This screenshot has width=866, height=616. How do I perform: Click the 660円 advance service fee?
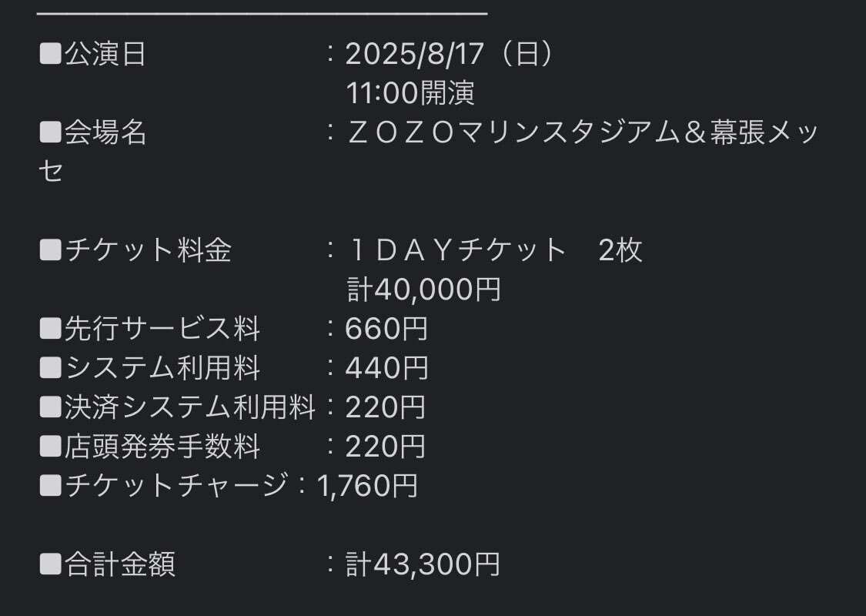tap(386, 329)
